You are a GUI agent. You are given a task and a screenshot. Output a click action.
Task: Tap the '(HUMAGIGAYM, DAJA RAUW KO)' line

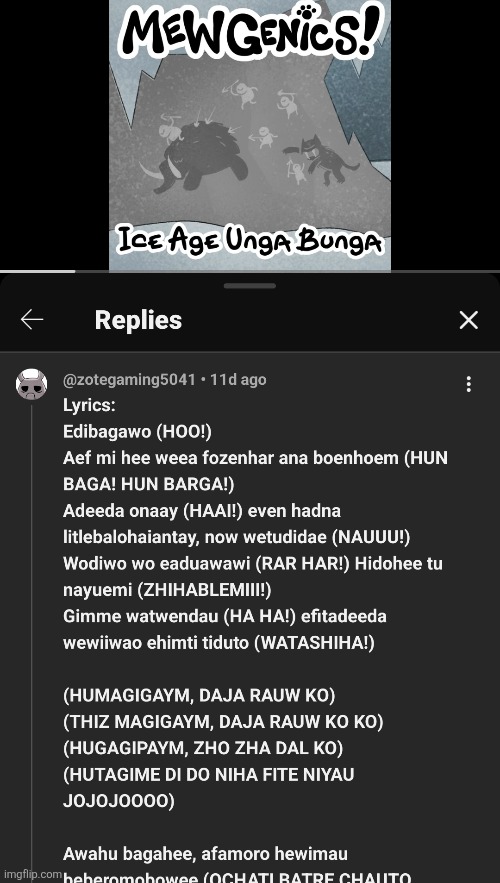(x=199, y=695)
